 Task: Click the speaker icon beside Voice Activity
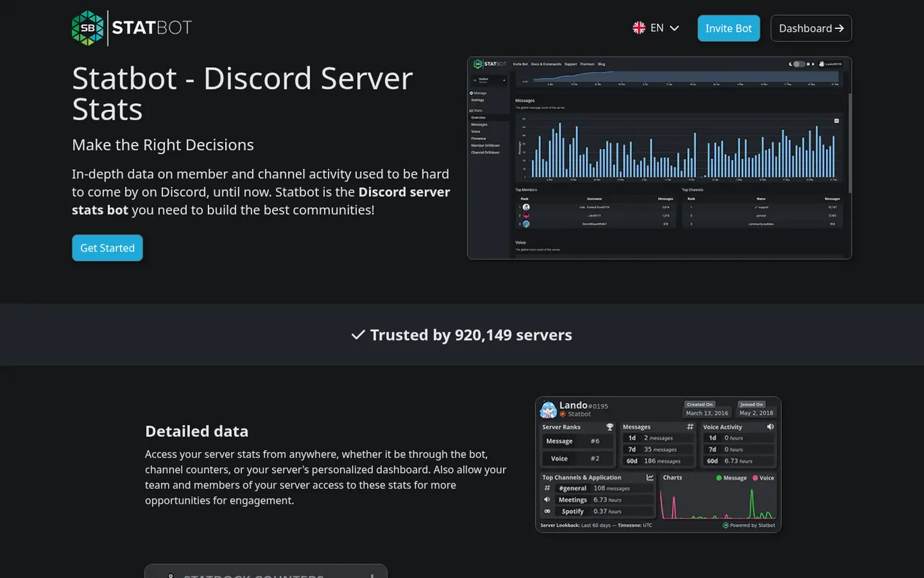click(x=770, y=427)
